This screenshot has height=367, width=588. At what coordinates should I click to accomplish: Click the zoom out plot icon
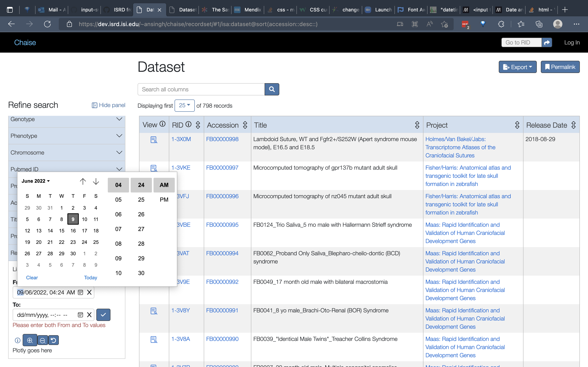pos(42,340)
